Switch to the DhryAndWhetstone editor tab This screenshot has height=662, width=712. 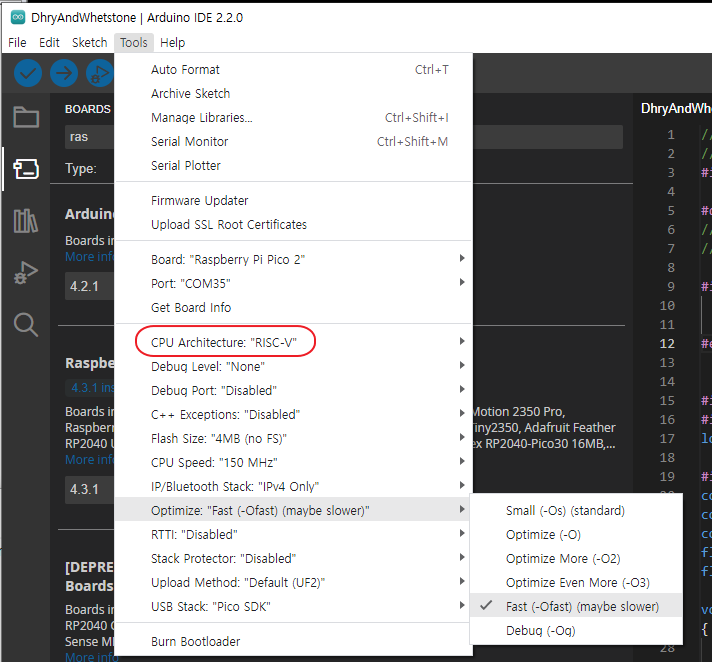676,109
